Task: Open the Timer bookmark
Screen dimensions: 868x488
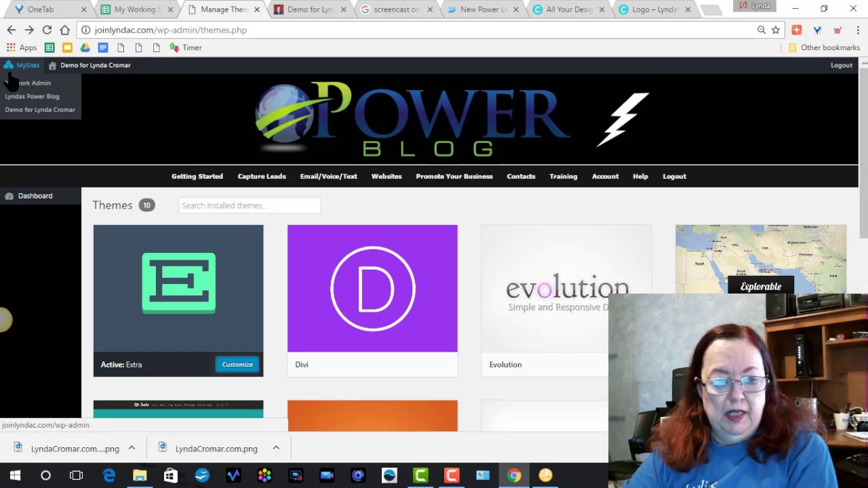Action: pyautogui.click(x=186, y=47)
